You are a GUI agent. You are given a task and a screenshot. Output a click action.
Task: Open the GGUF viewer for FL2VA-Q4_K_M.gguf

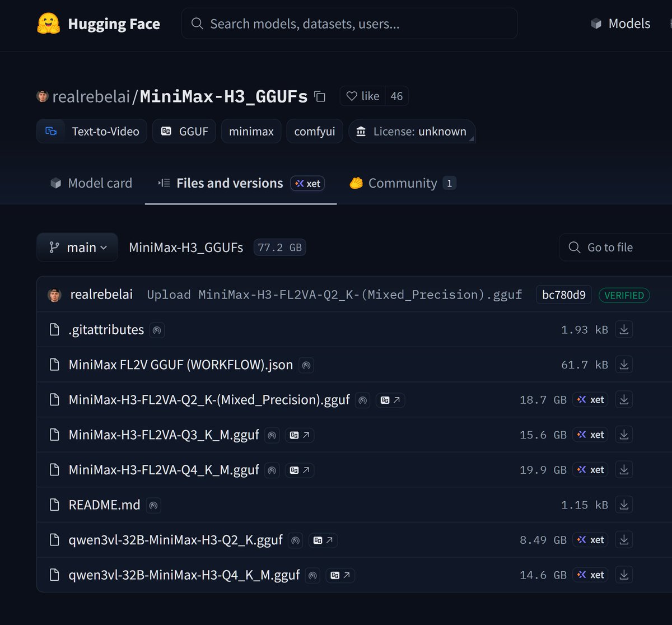(x=300, y=470)
